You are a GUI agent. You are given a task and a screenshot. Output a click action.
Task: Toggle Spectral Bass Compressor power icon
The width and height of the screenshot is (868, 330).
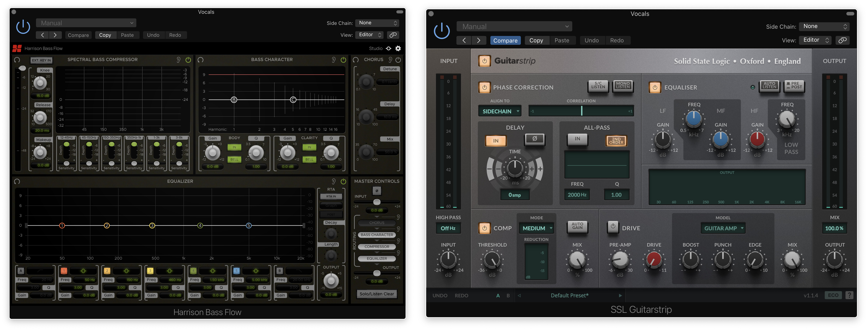(188, 60)
